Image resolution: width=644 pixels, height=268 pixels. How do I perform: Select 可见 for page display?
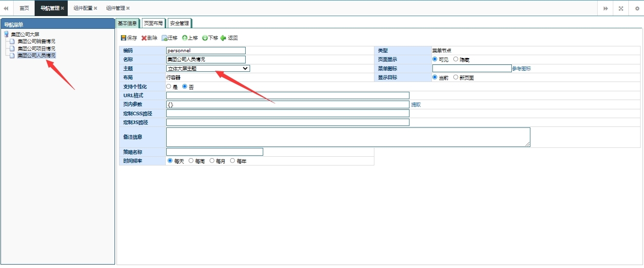[435, 59]
